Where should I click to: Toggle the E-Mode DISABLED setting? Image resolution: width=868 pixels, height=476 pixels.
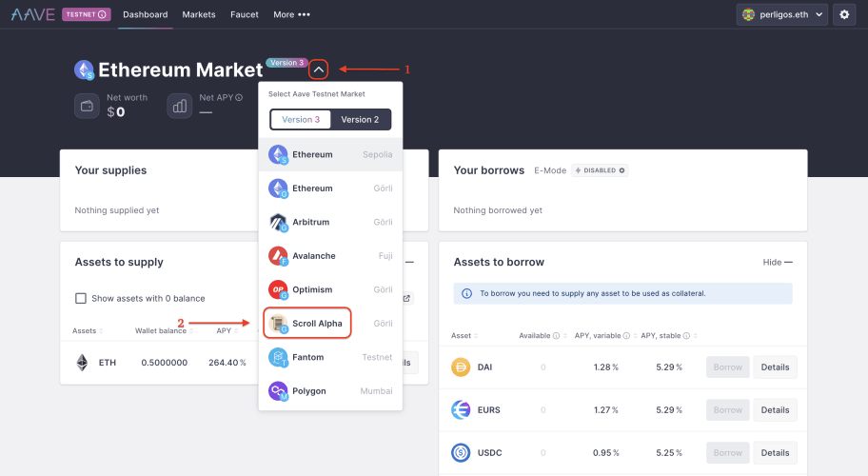click(x=600, y=170)
